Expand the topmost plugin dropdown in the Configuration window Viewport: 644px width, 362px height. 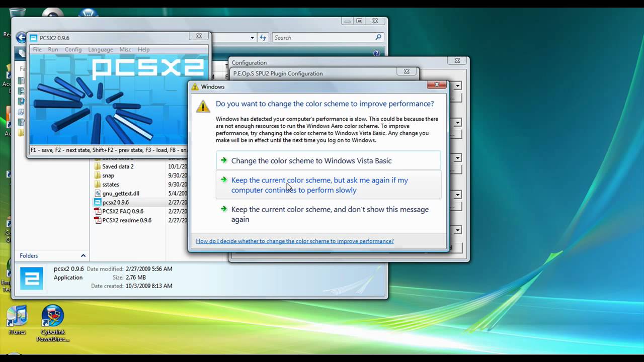[x=457, y=86]
